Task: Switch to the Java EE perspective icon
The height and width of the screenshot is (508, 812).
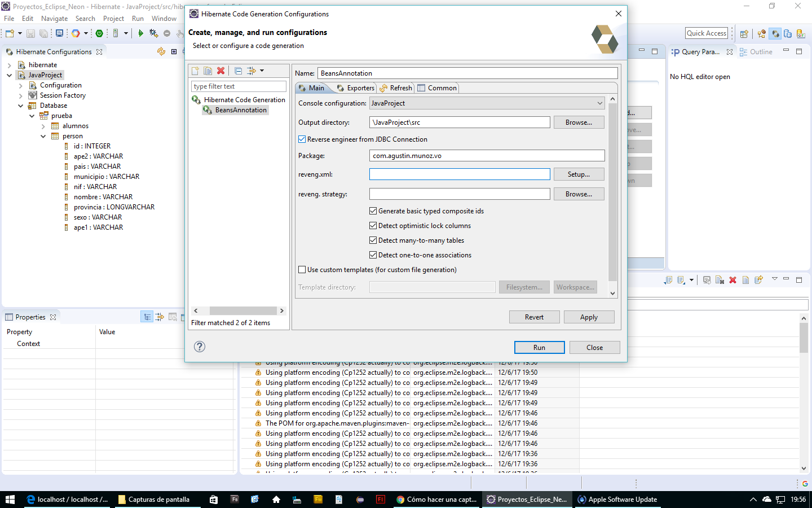Action: (762, 33)
